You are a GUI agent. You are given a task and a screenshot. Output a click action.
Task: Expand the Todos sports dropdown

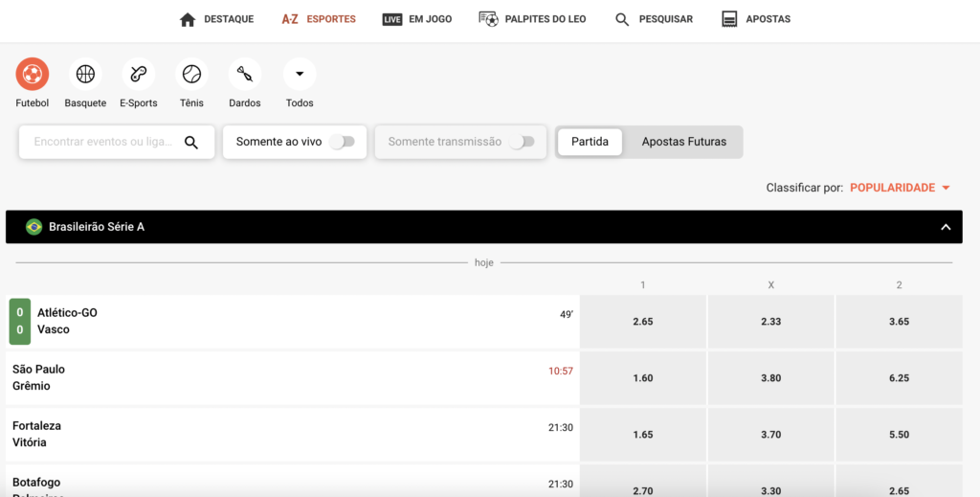pyautogui.click(x=300, y=74)
